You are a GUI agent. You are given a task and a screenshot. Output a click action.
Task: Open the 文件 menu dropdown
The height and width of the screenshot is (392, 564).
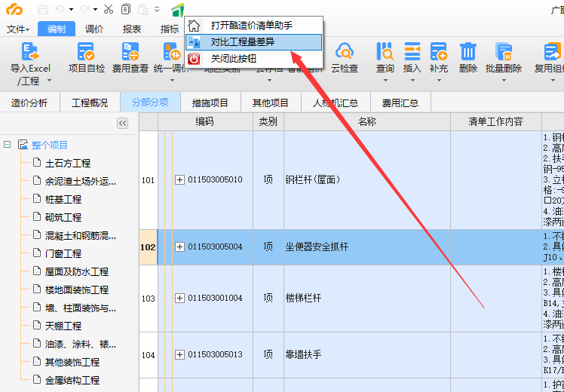click(18, 29)
